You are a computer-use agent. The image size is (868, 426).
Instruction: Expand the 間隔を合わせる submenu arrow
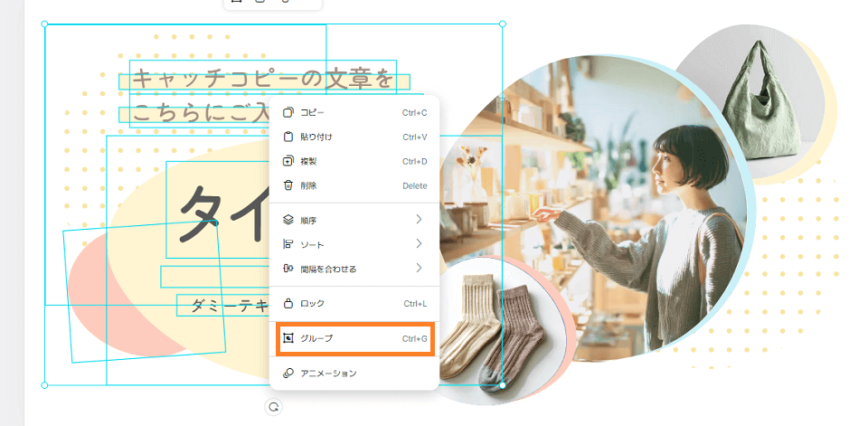pos(419,269)
